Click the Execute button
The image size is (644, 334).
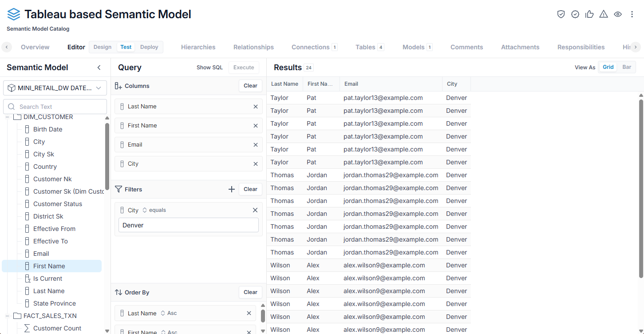point(244,68)
